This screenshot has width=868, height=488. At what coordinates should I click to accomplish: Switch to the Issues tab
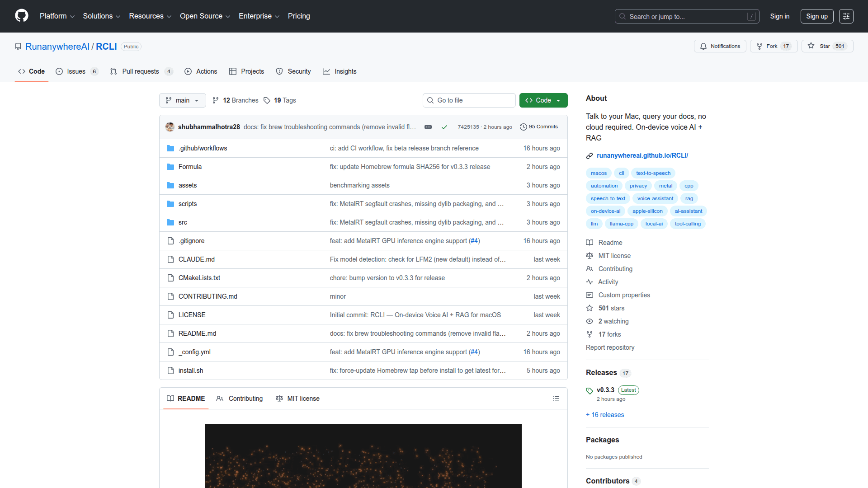[76, 71]
